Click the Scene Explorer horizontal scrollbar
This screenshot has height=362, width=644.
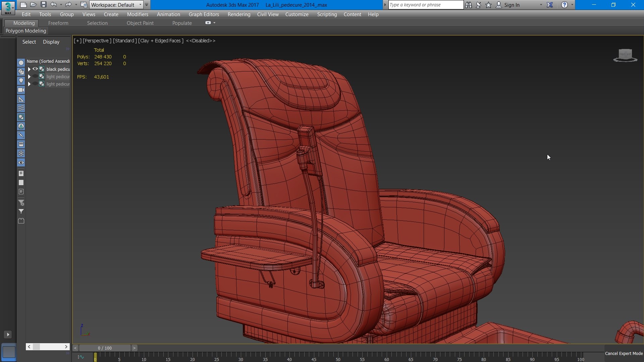pyautogui.click(x=48, y=347)
